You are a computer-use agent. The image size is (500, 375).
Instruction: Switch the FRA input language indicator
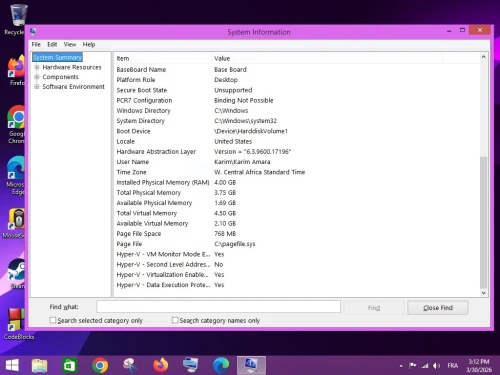453,366
